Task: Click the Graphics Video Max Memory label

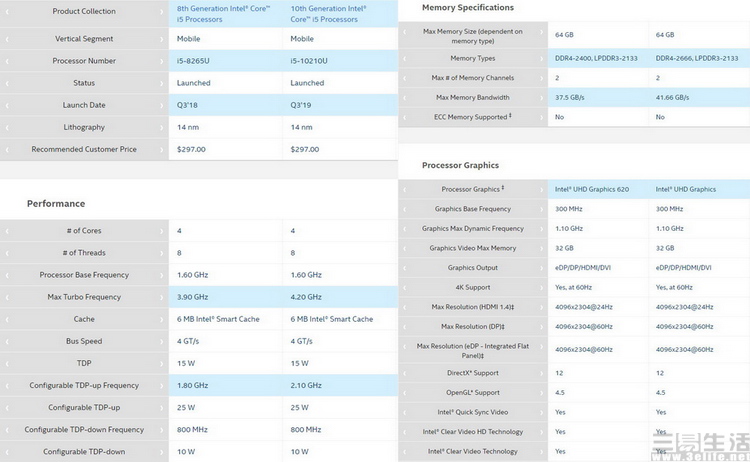Action: point(473,248)
